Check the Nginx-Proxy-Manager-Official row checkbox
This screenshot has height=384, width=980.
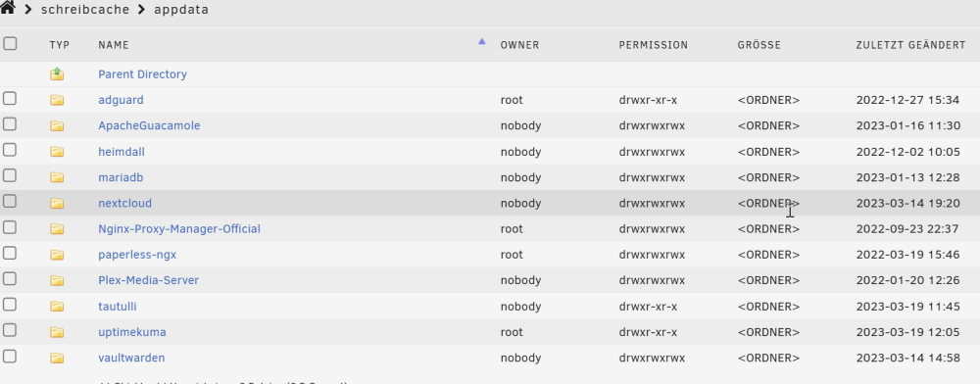(x=10, y=227)
